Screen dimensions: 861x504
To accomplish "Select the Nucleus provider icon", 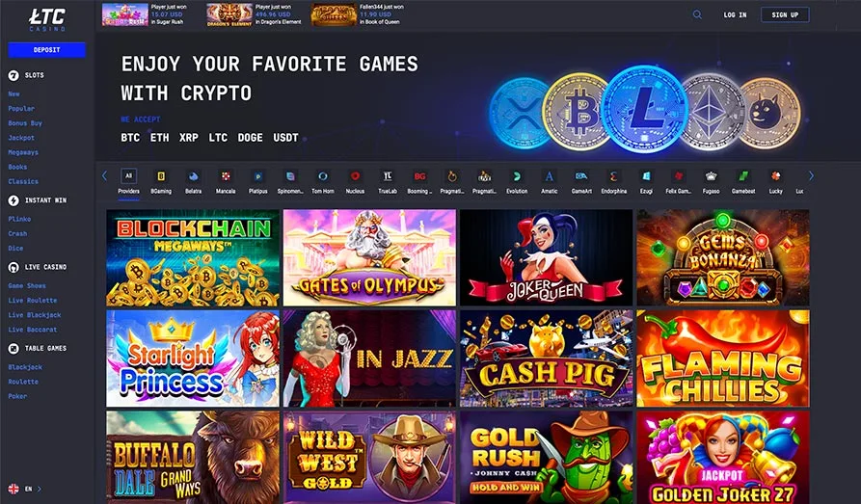I will [355, 176].
